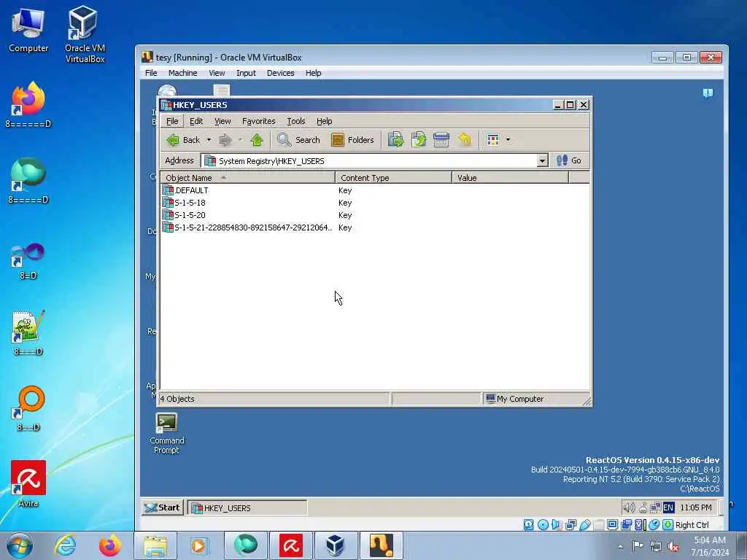747x560 pixels.
Task: Open Avira shortcut on Windows desktop
Action: pyautogui.click(x=28, y=483)
